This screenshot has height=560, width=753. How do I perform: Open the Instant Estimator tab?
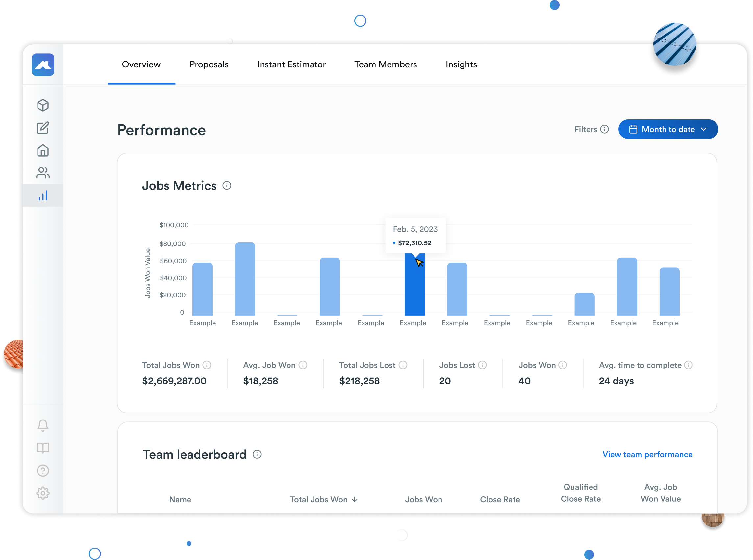pos(291,64)
